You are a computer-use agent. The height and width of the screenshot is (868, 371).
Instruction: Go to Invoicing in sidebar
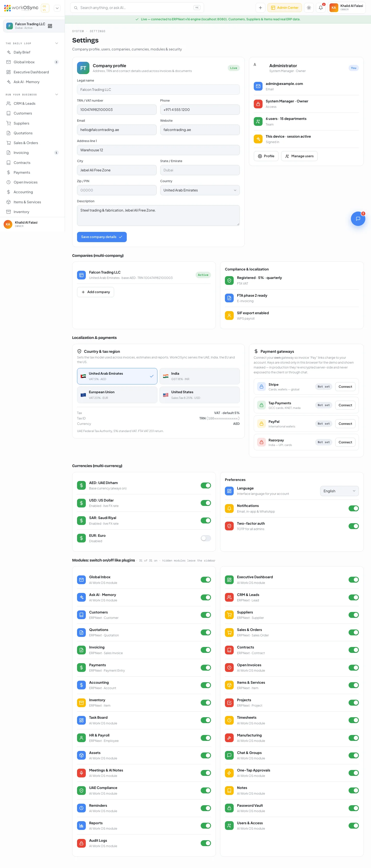coord(32,153)
